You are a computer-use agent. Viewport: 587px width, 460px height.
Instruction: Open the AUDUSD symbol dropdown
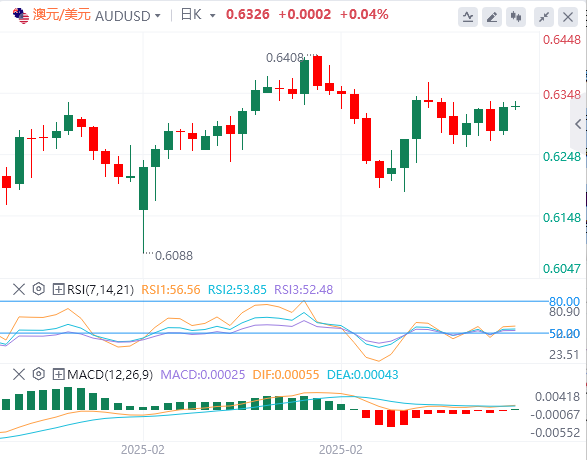coord(158,16)
